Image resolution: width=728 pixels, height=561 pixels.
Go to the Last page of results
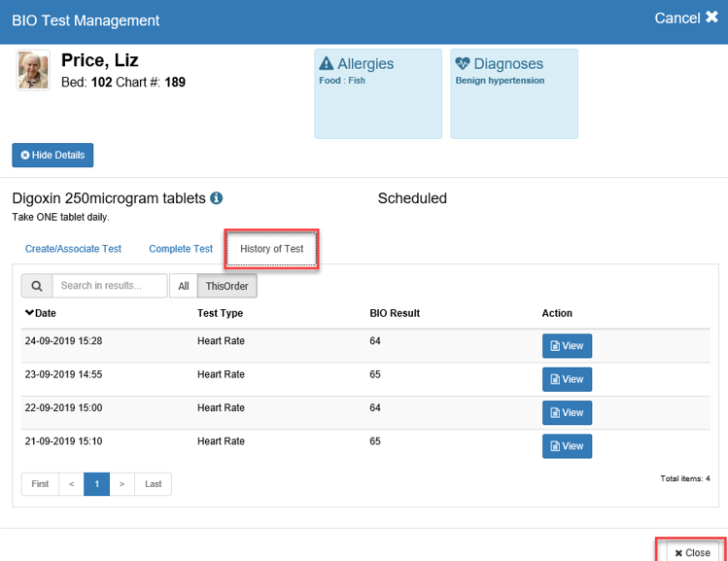(x=154, y=484)
